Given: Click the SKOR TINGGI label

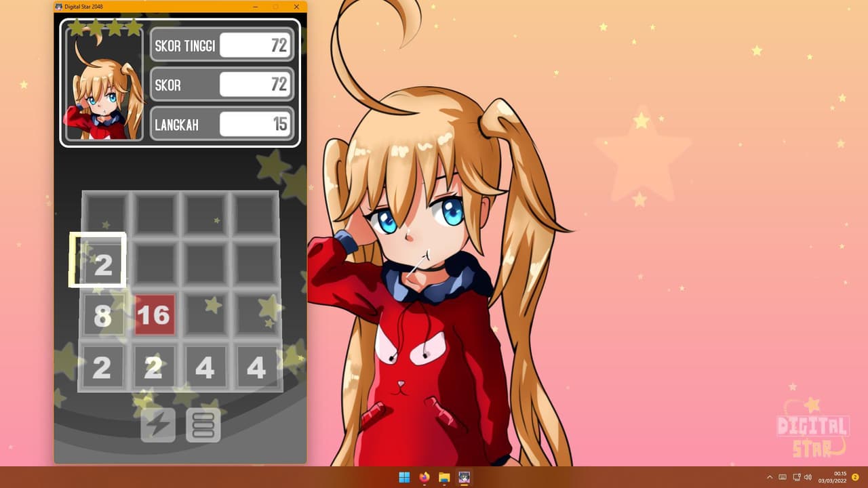Looking at the screenshot, I should (x=185, y=46).
